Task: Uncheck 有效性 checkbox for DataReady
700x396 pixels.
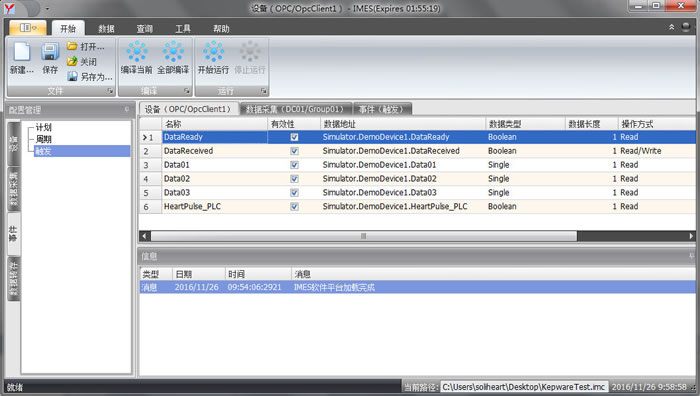Action: coord(294,137)
